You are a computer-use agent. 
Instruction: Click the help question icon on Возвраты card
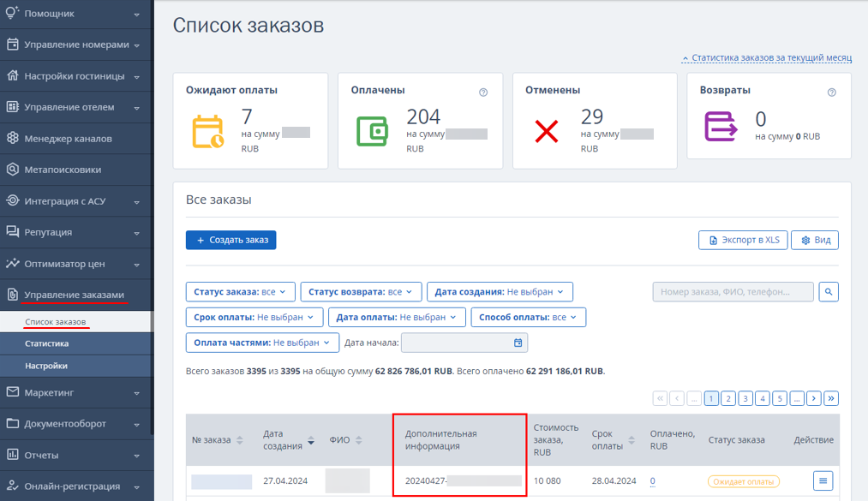coord(831,92)
